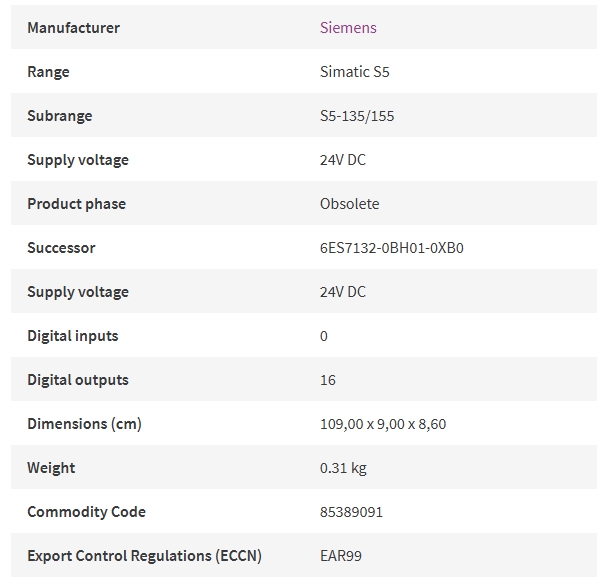Click the Subrange label
Viewport: 609px width, 581px height.
click(x=60, y=116)
